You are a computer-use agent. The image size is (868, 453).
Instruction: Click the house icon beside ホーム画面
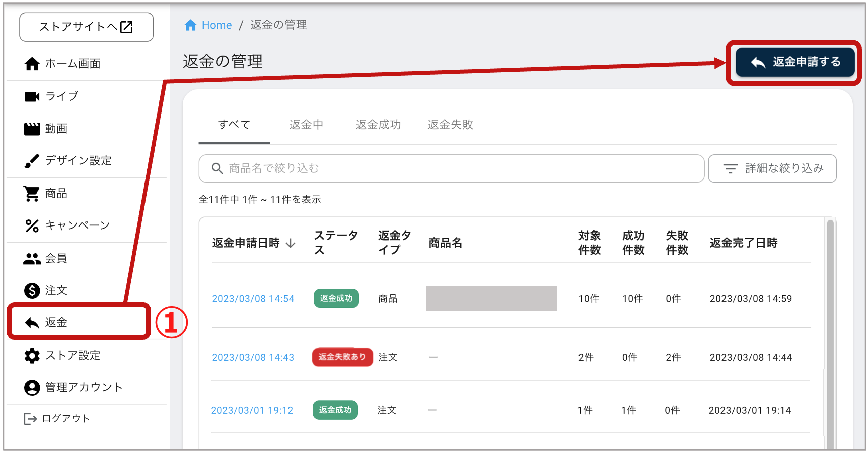click(x=32, y=64)
